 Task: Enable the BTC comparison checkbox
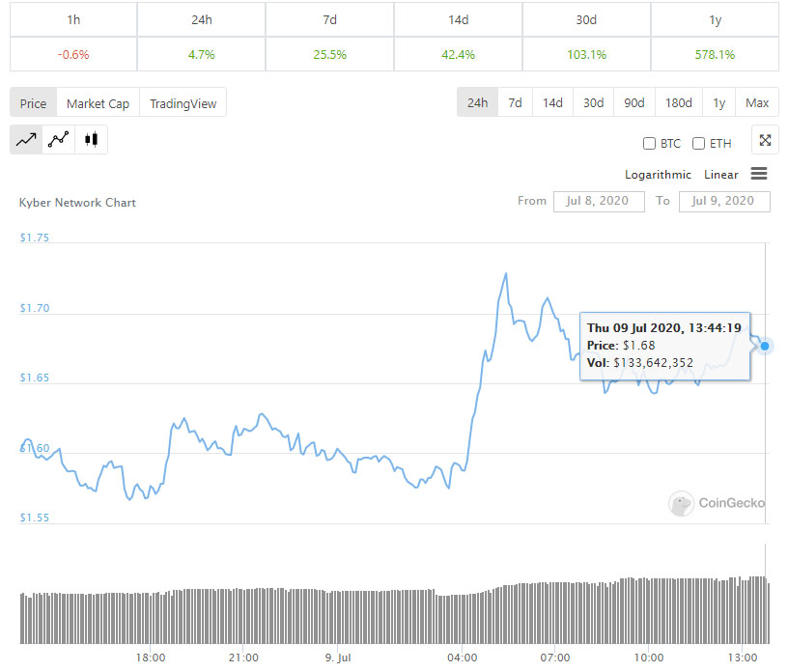pos(649,144)
